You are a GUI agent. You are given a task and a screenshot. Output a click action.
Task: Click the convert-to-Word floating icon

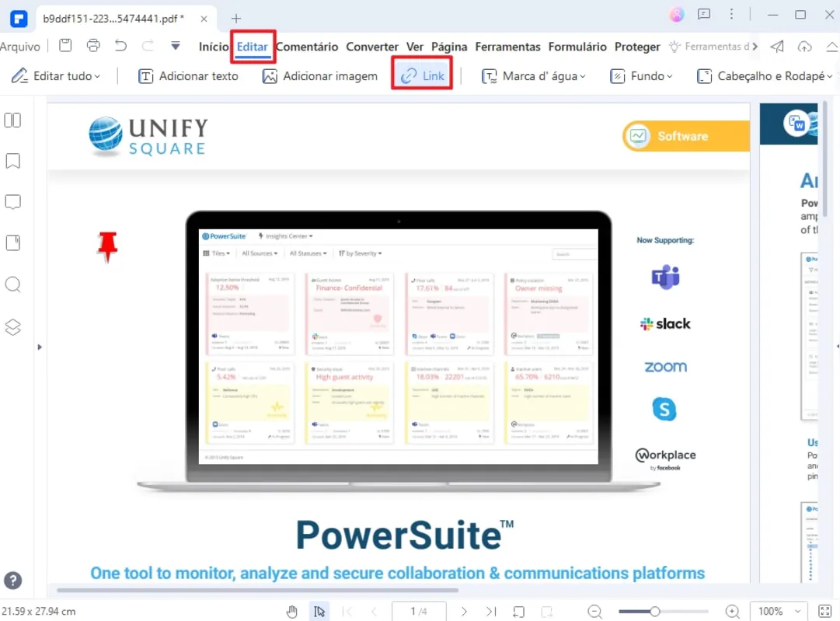(x=796, y=124)
